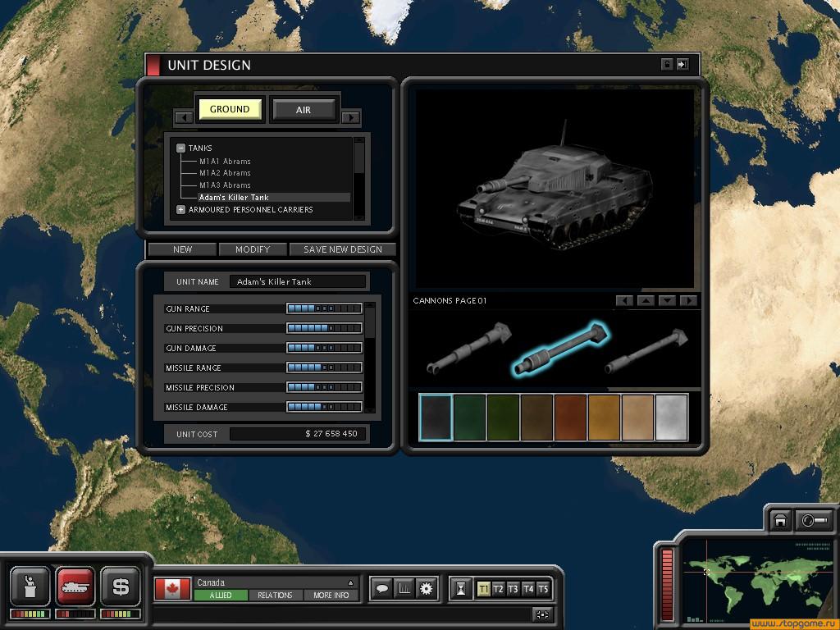Set game speed to T5
840x630 pixels.
542,588
